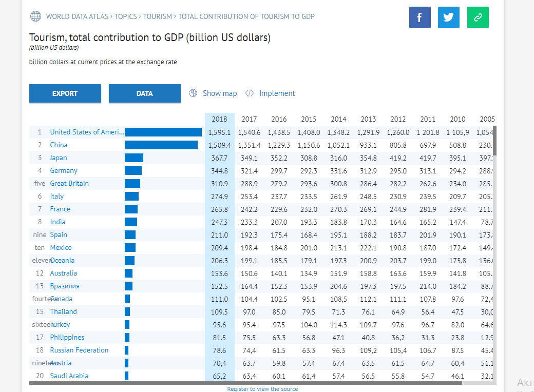Share page via Twitter icon
The image size is (534, 392).
[x=449, y=17]
